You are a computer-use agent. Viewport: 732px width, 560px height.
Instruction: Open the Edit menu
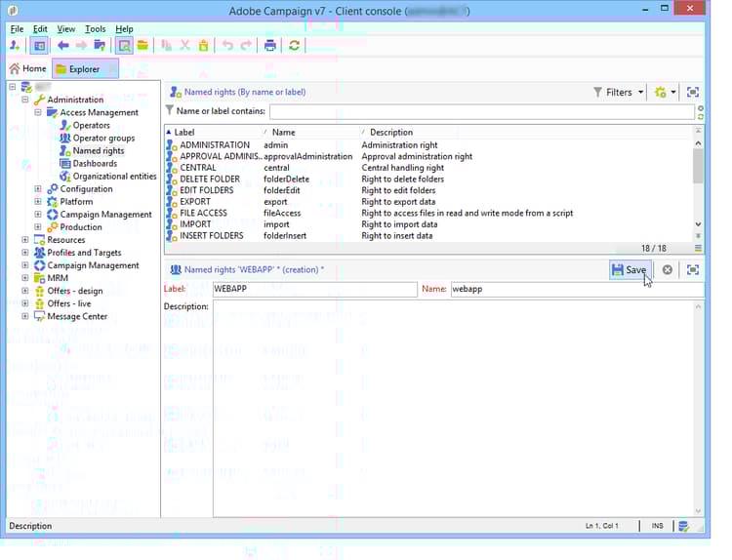tap(40, 29)
